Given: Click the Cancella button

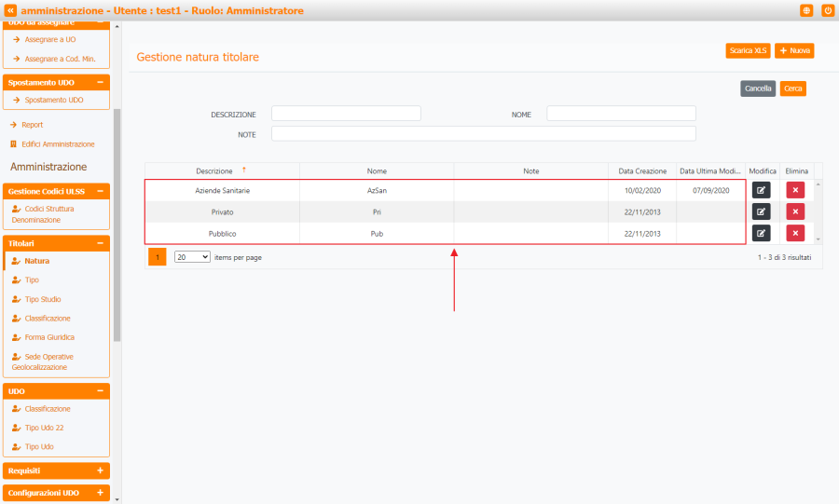Looking at the screenshot, I should click(x=758, y=89).
